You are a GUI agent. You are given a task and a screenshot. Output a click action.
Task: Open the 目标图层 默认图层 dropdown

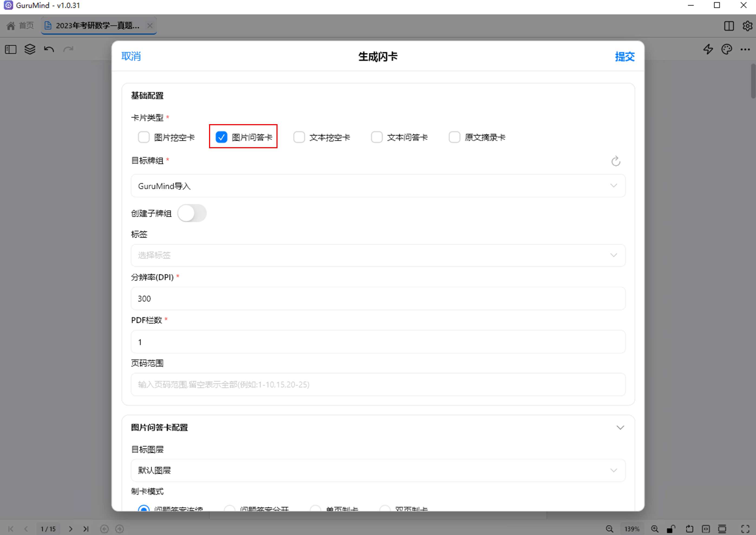[378, 470]
